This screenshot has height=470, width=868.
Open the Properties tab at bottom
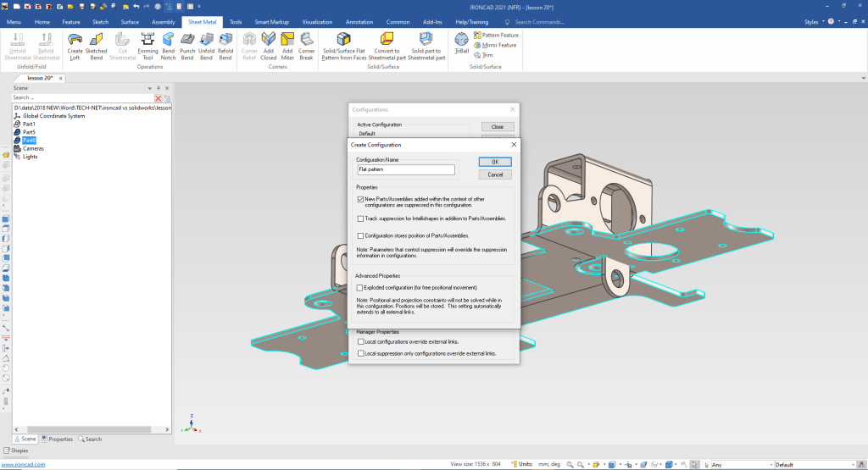click(57, 439)
